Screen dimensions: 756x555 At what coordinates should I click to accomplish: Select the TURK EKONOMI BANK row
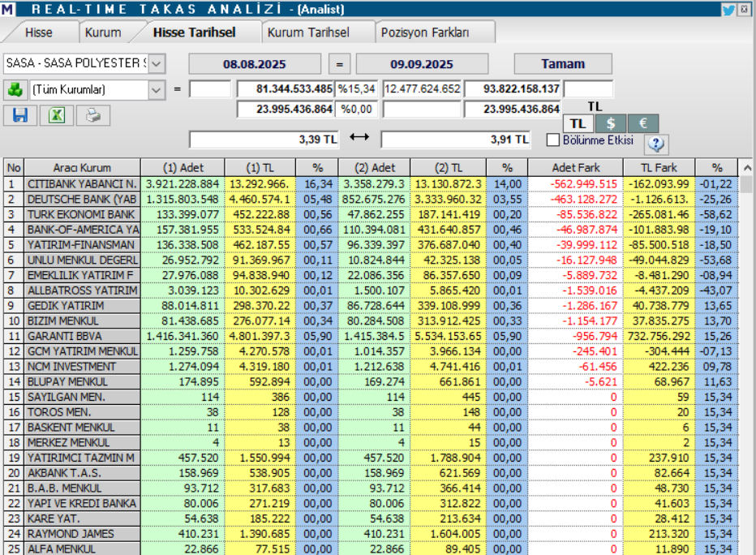[x=372, y=214]
